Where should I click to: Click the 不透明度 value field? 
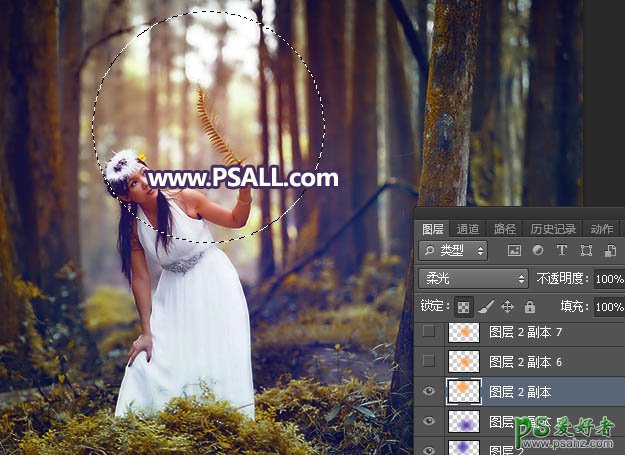click(608, 279)
